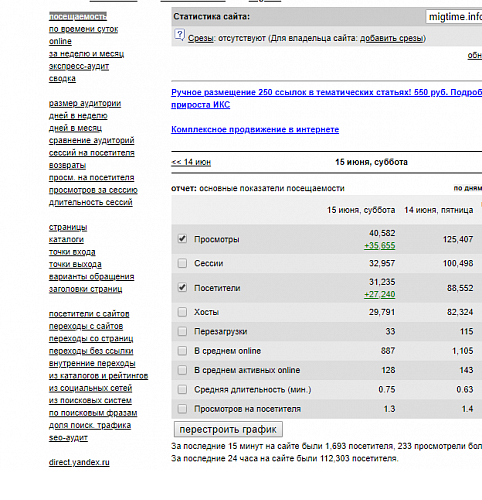Open просмотров за сессию report
This screenshot has height=500, width=482.
pos(93,190)
